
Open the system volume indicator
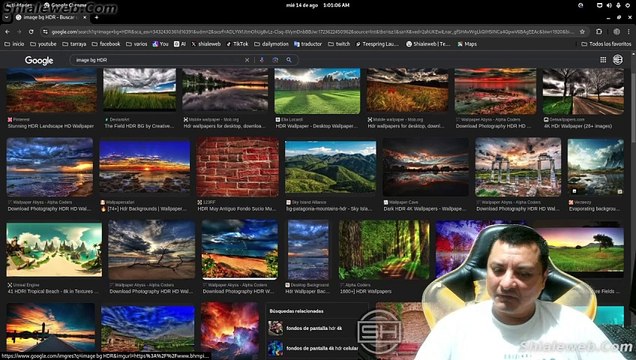pyautogui.click(x=609, y=5)
